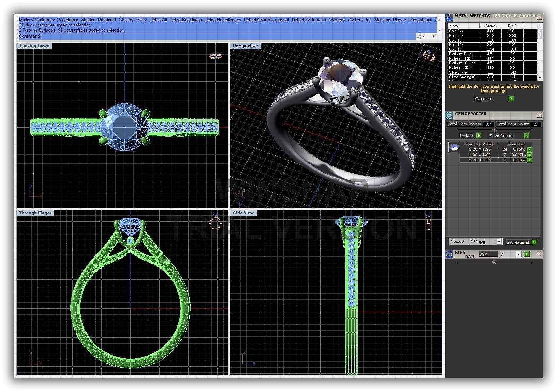
Task: Select the DetectNakedEdges mode option
Action: [223, 20]
